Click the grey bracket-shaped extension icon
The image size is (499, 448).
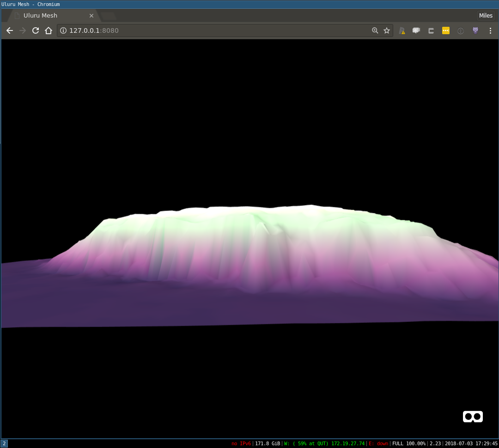431,30
